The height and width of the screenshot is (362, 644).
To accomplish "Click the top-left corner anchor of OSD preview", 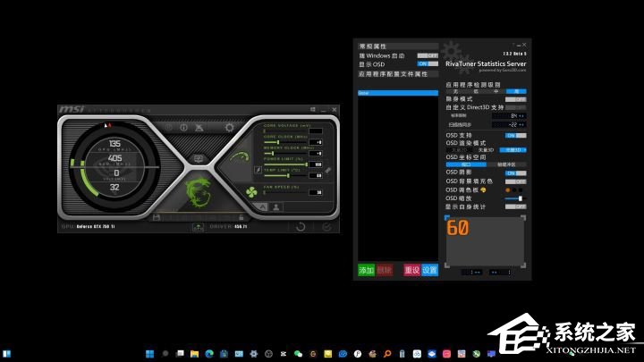I will tap(447, 217).
